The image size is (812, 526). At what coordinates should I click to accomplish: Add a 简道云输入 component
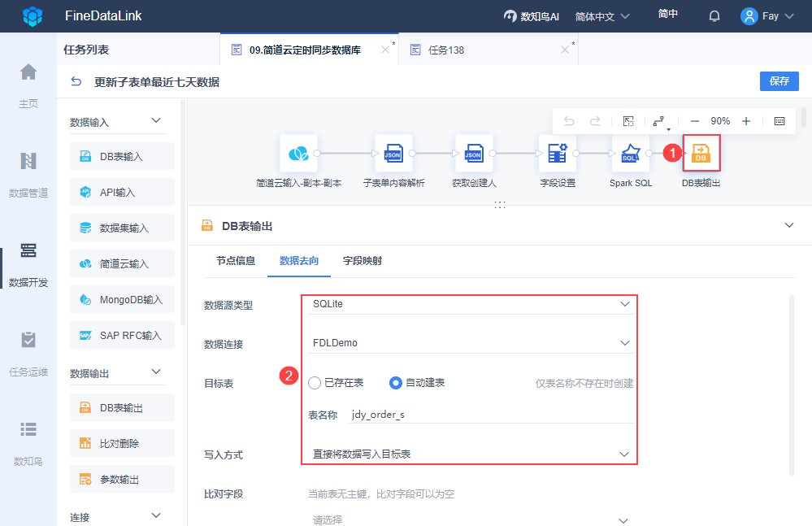pos(122,263)
